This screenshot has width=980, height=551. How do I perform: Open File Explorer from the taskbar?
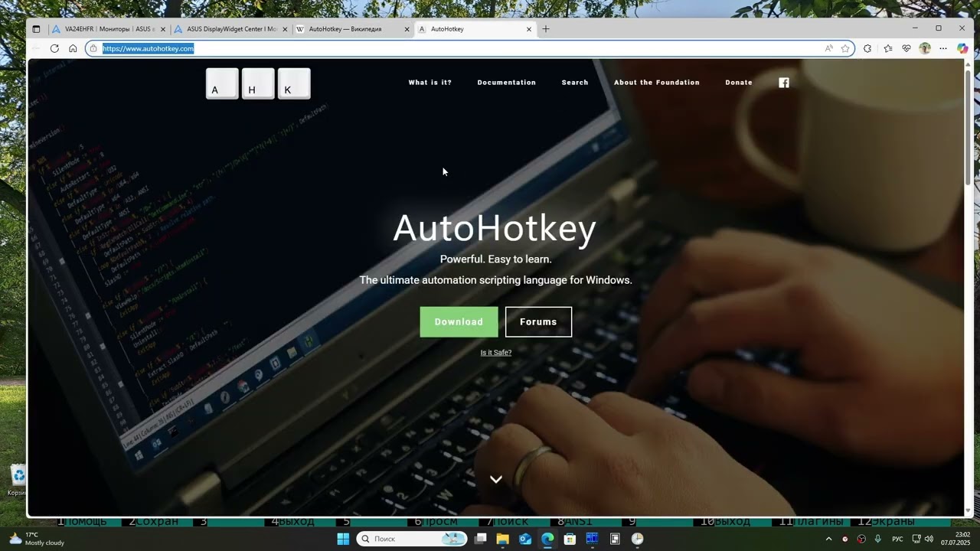pyautogui.click(x=503, y=539)
